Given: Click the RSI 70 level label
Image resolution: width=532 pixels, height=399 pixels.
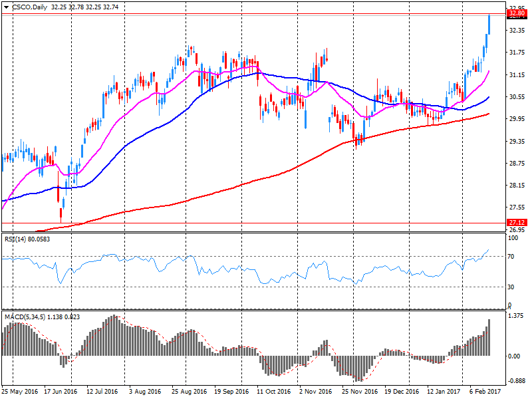Looking at the screenshot, I should (511, 257).
